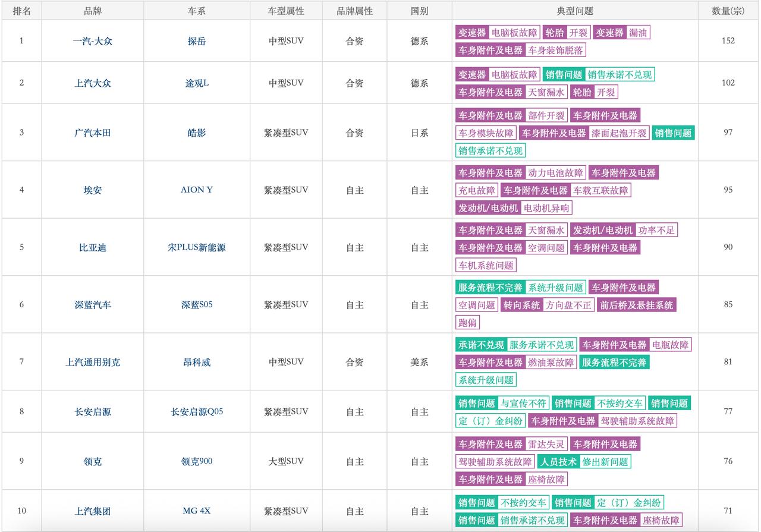Open the 广汽本田 brand link
Viewport: 761px width, 532px height.
click(x=92, y=133)
